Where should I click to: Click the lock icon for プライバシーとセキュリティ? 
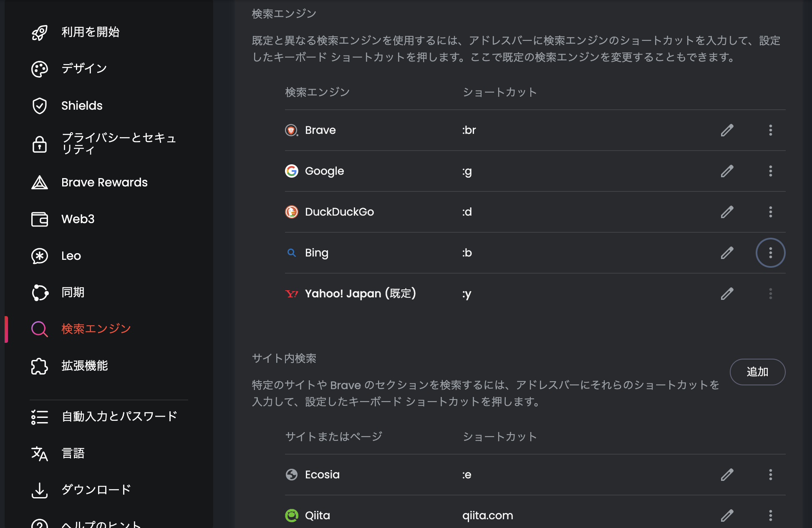pos(40,144)
